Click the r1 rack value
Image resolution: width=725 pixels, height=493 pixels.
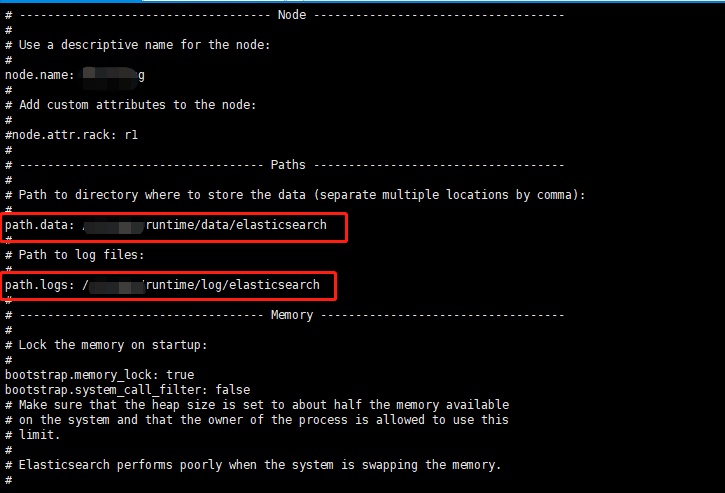coord(131,135)
